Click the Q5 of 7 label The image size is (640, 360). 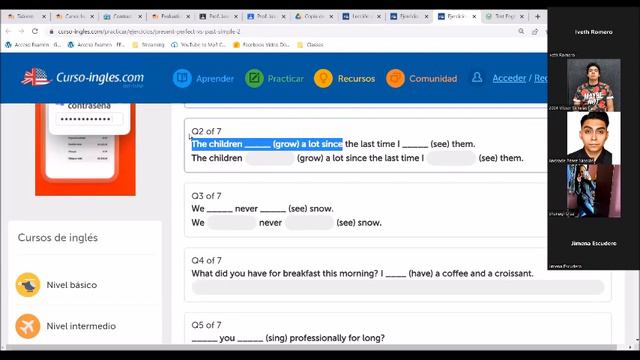pyautogui.click(x=207, y=325)
